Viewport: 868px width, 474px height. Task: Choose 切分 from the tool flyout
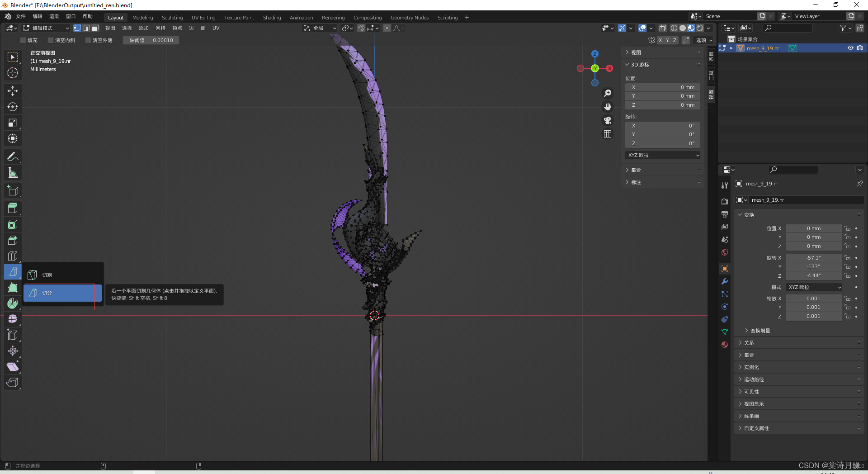63,293
